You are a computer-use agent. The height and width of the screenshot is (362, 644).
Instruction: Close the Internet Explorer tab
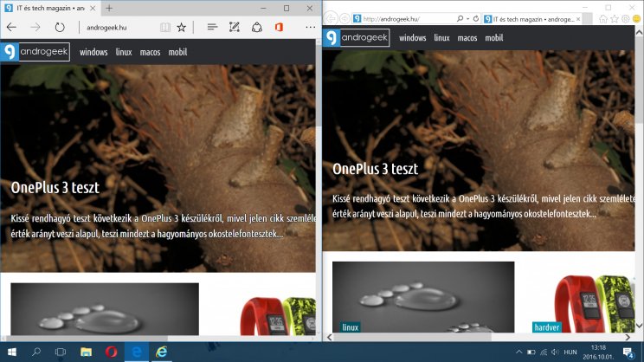click(578, 19)
